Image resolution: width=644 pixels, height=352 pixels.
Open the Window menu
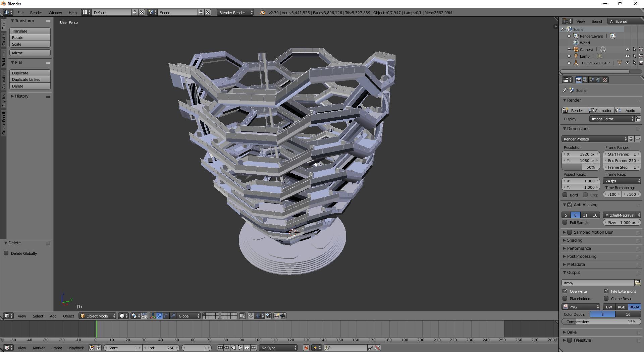(55, 12)
